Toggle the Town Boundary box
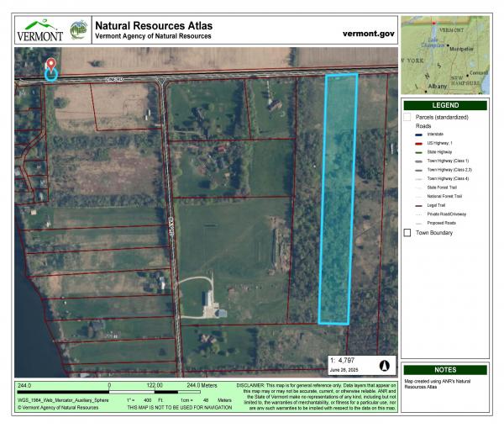This screenshot has height=428, width=504. coord(408,232)
